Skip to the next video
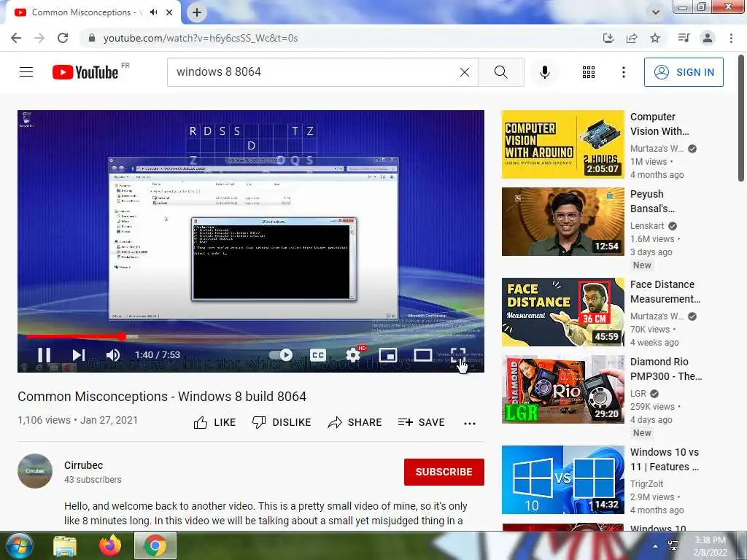The height and width of the screenshot is (560, 747). coord(79,355)
